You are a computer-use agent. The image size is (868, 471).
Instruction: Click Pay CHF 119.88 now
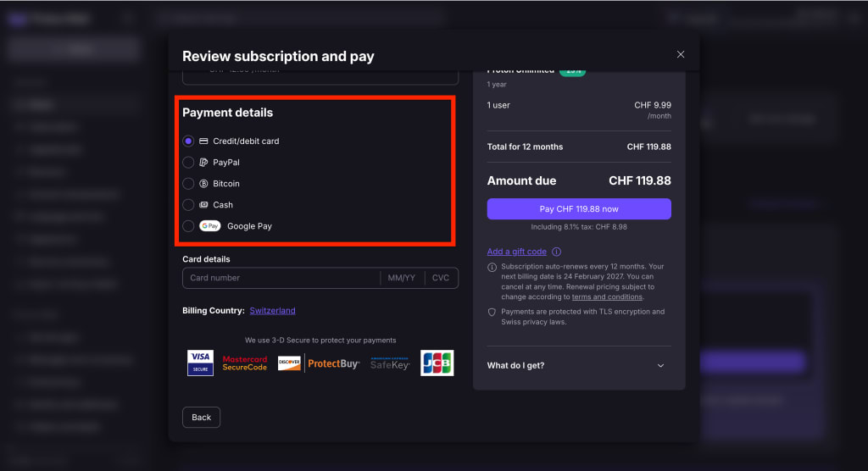tap(579, 209)
